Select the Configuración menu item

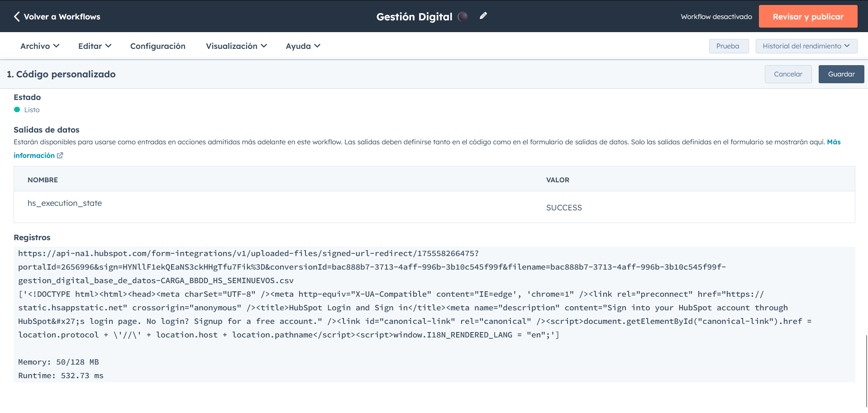point(158,46)
